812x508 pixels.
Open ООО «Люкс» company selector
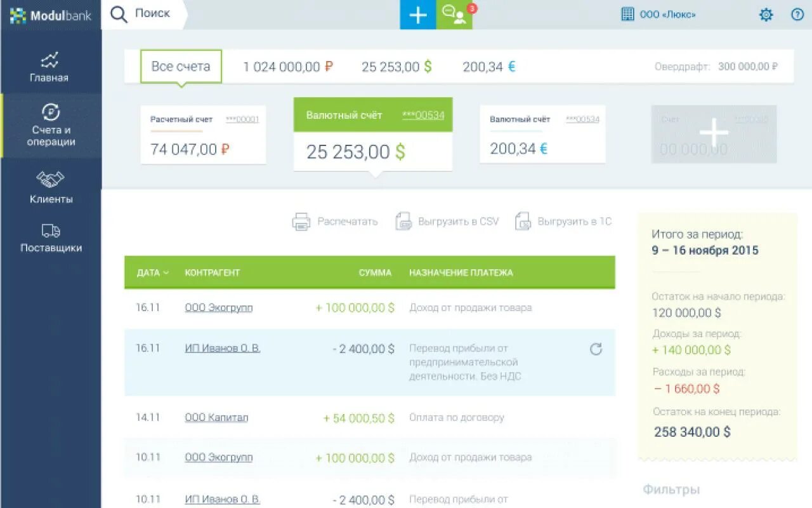point(668,14)
